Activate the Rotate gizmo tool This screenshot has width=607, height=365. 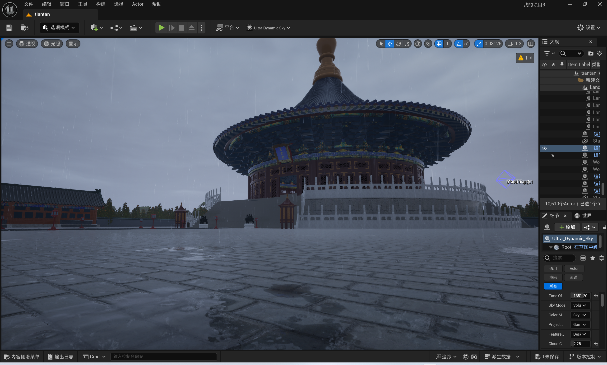tap(399, 44)
